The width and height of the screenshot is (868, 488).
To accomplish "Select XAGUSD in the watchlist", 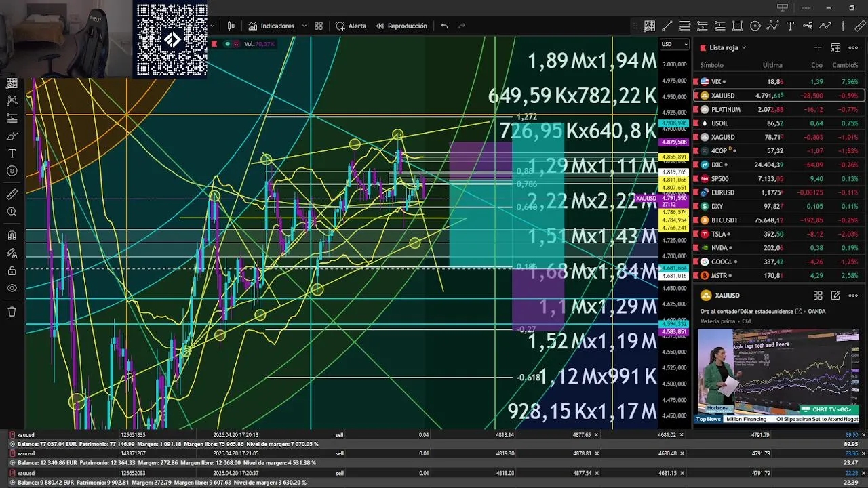I will pyautogui.click(x=778, y=137).
